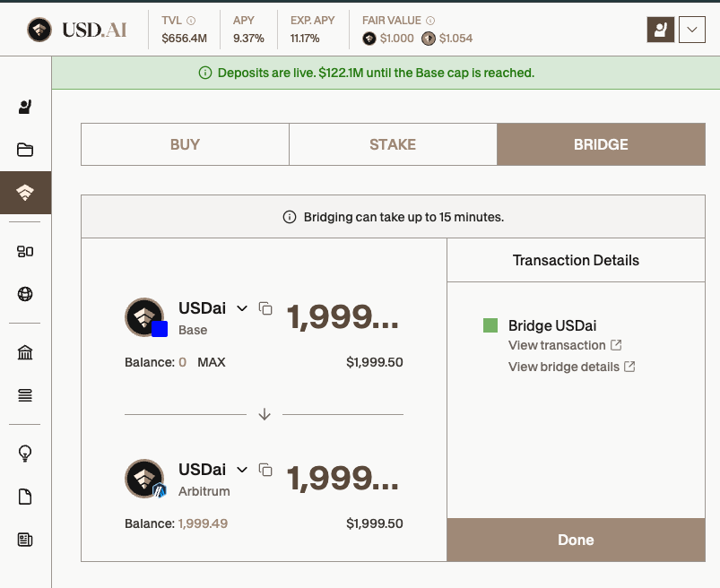Image resolution: width=720 pixels, height=588 pixels.
Task: Click the USD.AI logo in header
Action: pos(77,30)
